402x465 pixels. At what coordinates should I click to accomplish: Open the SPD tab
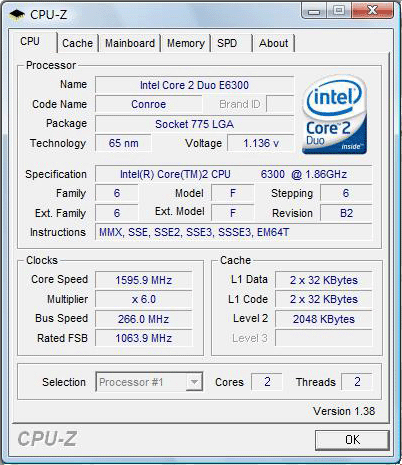point(231,43)
